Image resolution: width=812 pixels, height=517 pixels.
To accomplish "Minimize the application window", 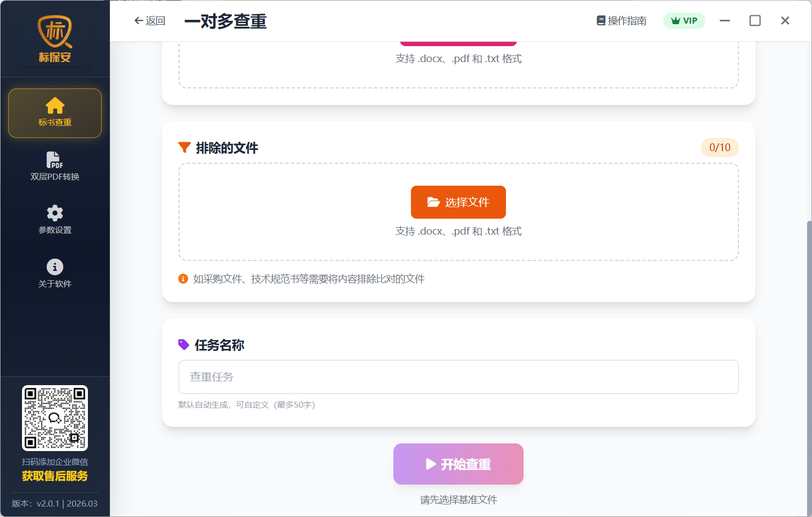I will click(725, 21).
